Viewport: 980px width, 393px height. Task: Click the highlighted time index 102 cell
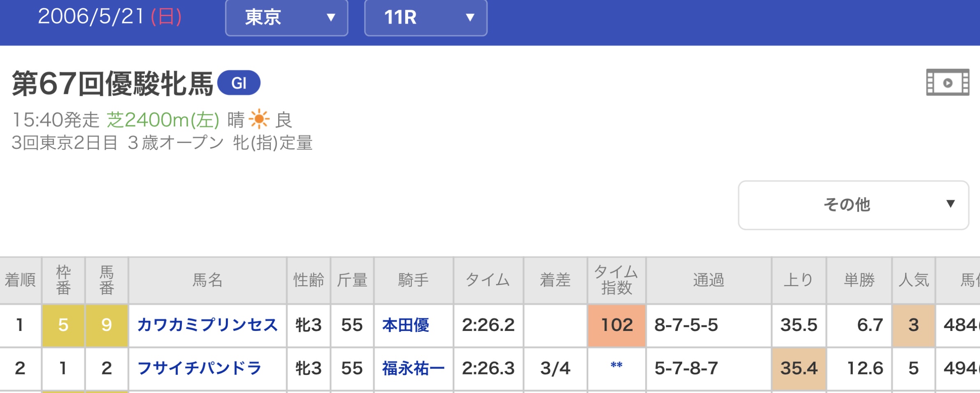click(x=617, y=325)
